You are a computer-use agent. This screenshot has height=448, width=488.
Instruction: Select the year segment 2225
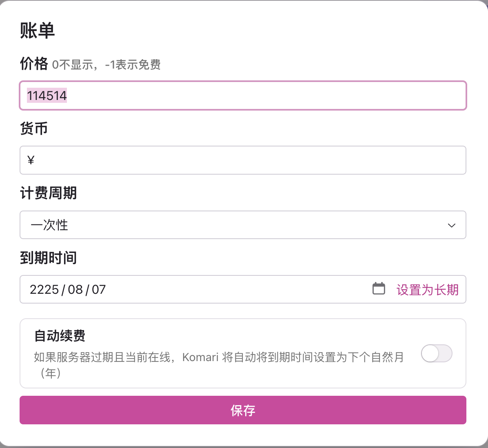point(44,290)
